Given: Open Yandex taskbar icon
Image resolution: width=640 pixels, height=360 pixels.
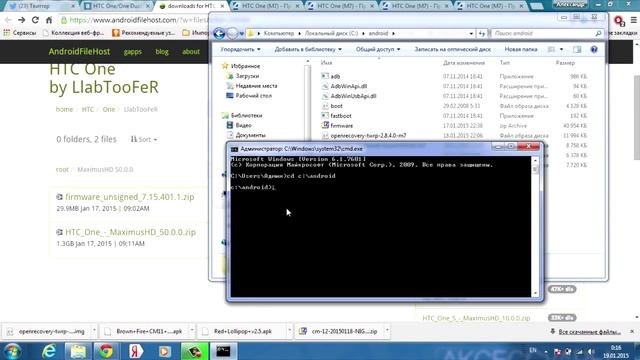Looking at the screenshot, I should [x=136, y=351].
